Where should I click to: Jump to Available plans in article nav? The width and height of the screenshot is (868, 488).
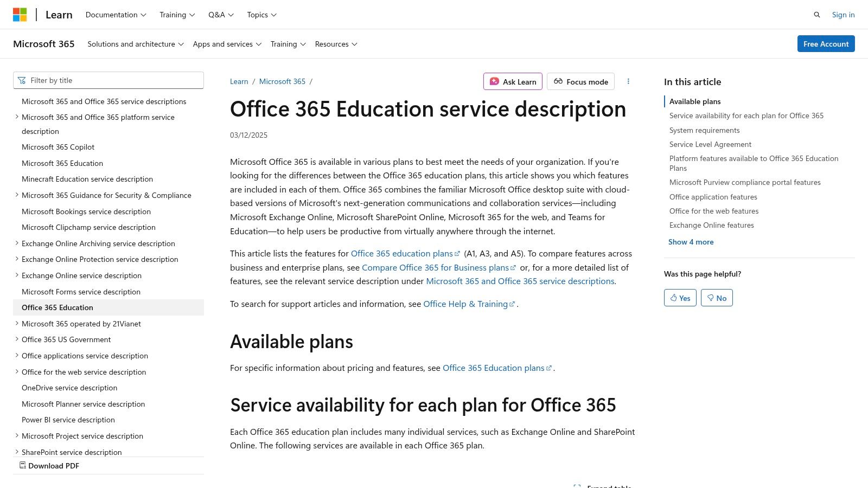coord(695,101)
